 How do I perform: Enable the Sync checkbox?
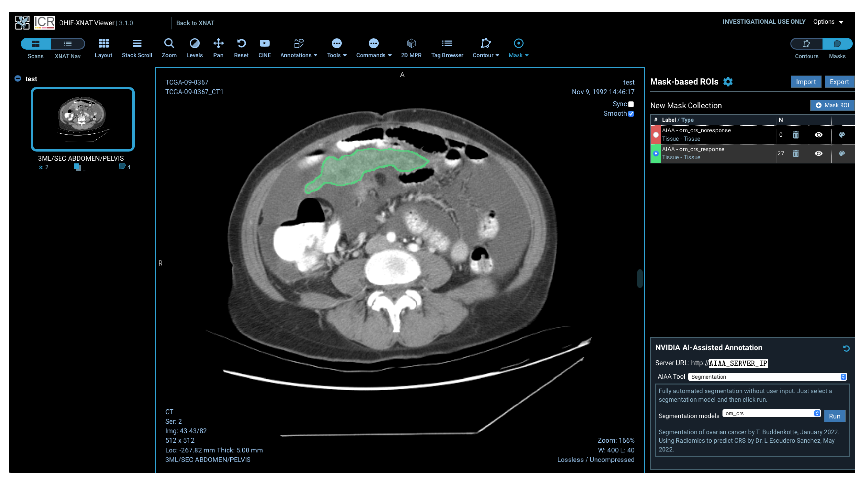[631, 104]
